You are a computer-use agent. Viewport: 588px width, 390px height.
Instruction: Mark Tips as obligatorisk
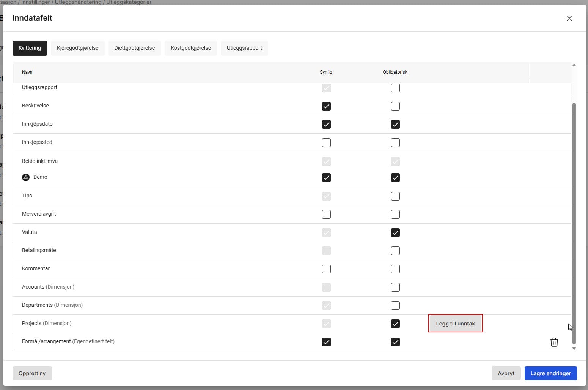[x=395, y=196]
